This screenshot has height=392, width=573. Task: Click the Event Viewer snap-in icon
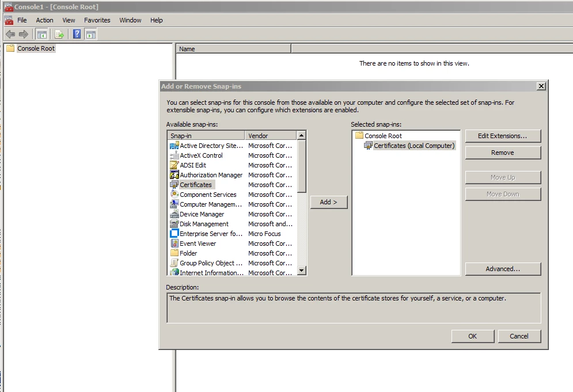174,243
